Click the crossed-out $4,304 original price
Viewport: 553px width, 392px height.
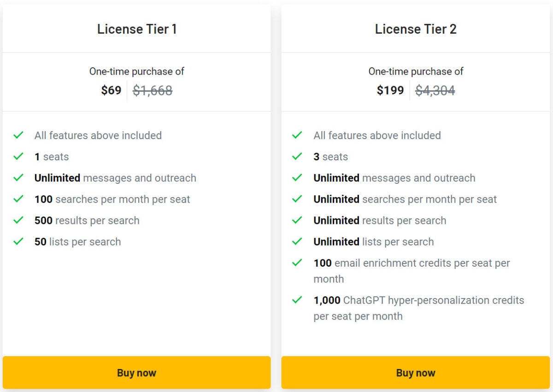tap(435, 90)
